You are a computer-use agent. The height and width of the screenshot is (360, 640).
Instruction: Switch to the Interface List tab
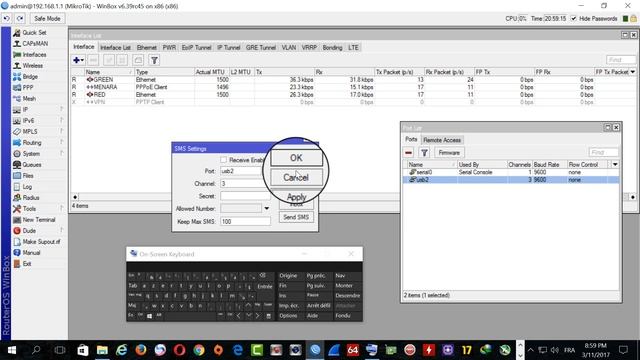[x=116, y=48]
